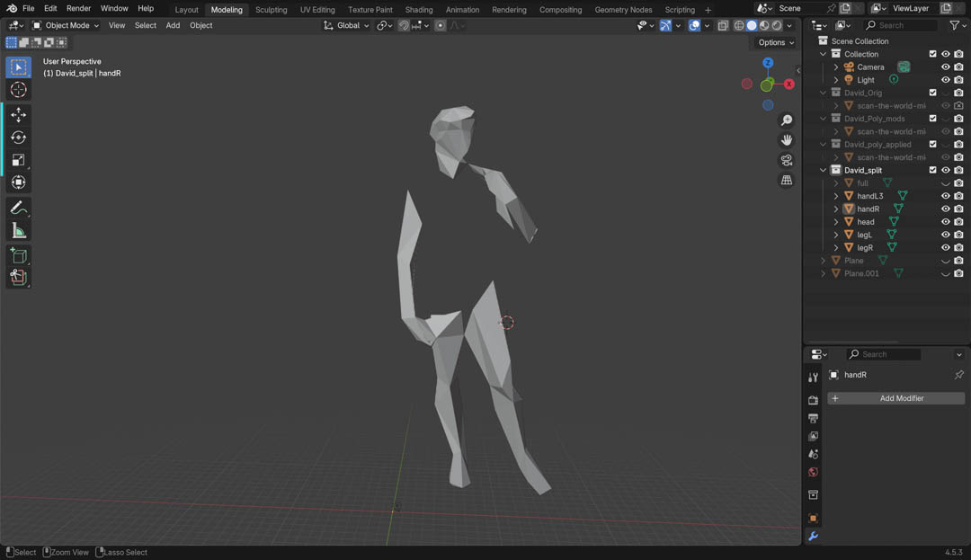Click the Add Cube tool
The image size is (971, 560).
point(18,256)
